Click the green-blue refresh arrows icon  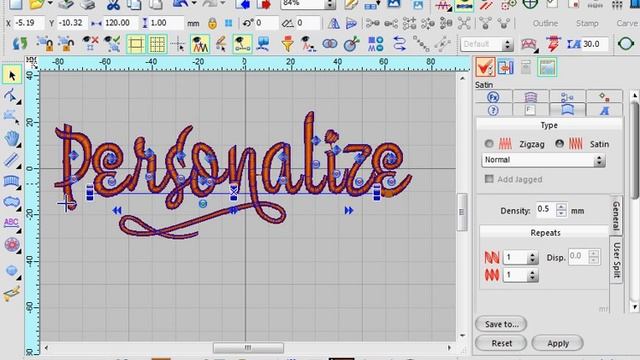[x=20, y=44]
